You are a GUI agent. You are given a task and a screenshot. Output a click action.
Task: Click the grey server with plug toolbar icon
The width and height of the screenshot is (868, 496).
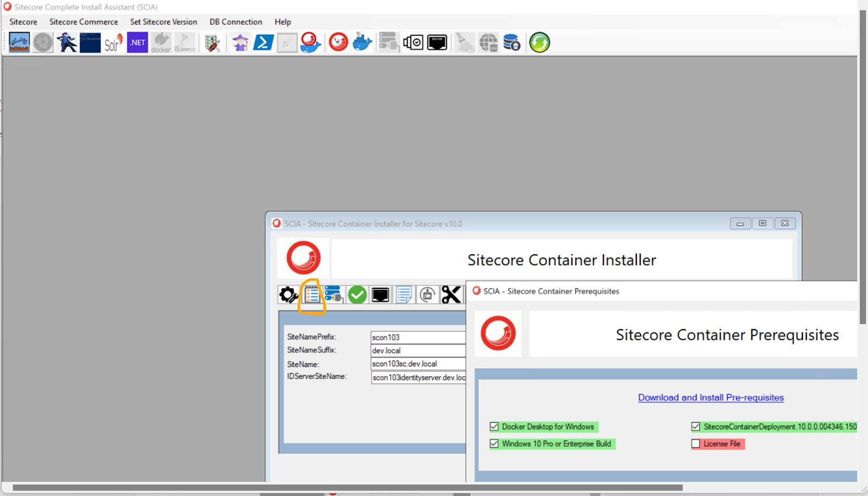(389, 42)
